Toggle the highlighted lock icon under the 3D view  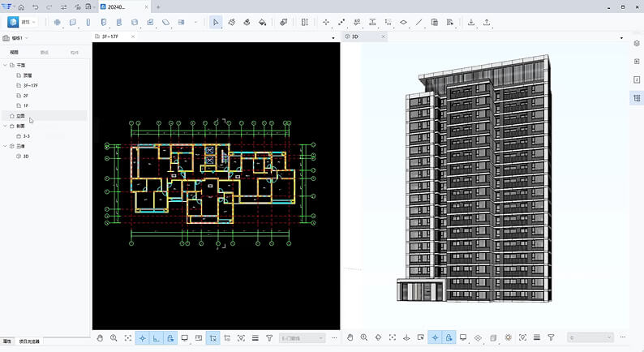(448, 337)
